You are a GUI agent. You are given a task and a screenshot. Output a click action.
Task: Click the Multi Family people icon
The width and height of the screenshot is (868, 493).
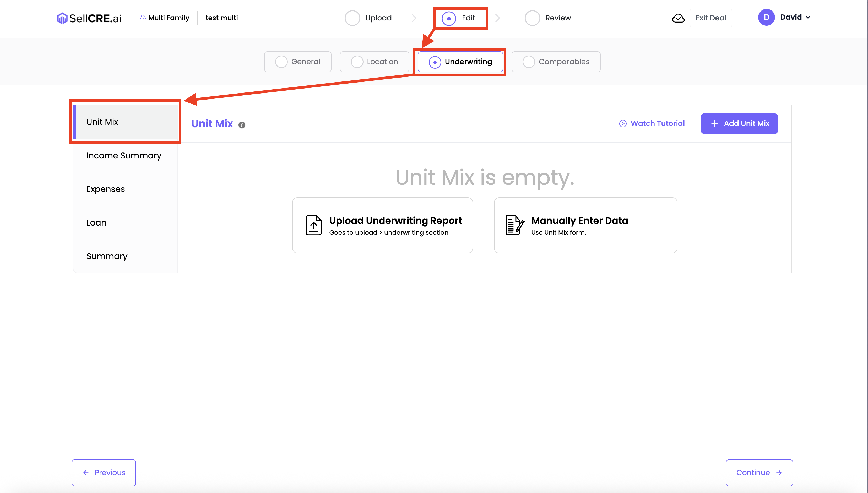(x=143, y=18)
